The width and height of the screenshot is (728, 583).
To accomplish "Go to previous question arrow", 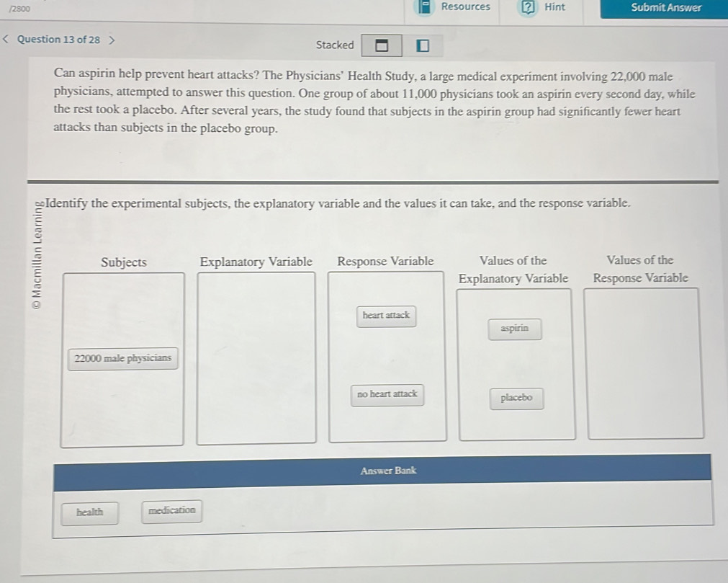I will coord(7,40).
